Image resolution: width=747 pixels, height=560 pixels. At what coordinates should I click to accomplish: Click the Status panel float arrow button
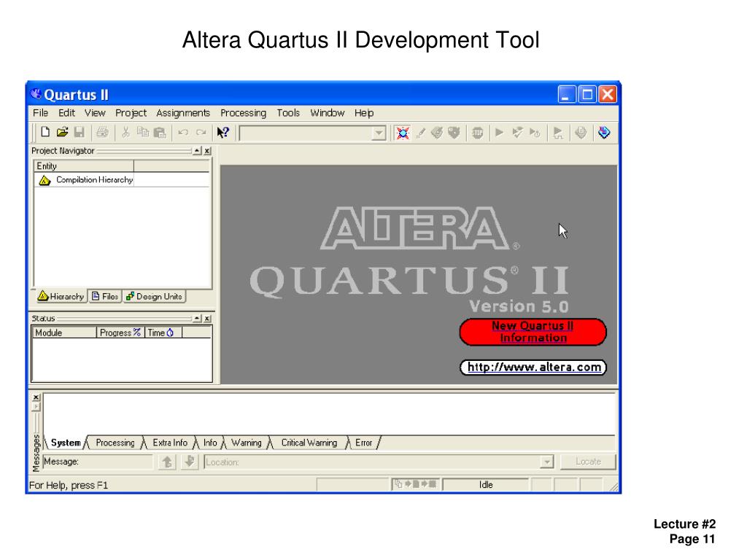197,318
